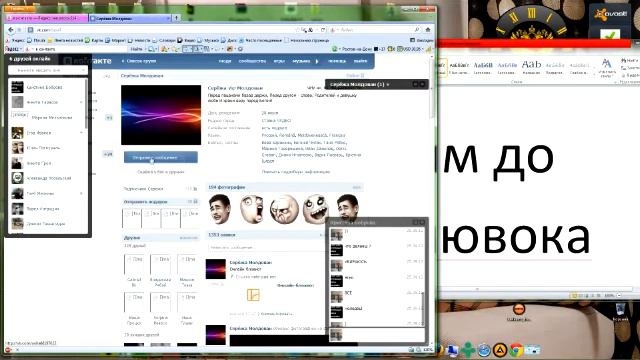Screen dimensions: 640x360
Task: Open the profile avatar wave image
Action: tap(161, 115)
